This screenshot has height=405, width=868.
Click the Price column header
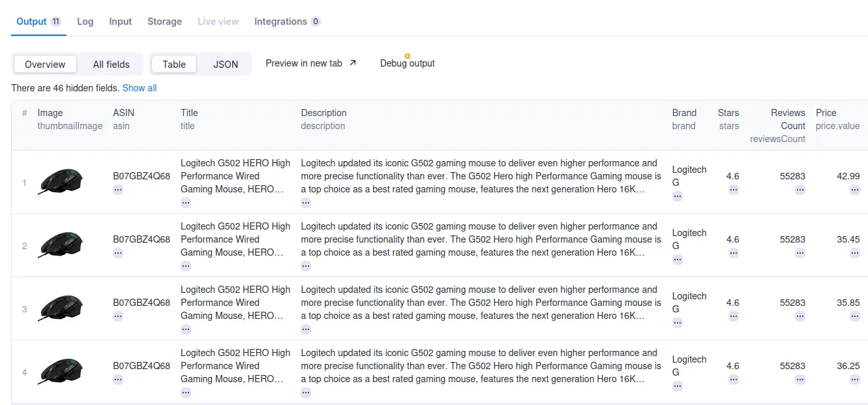[x=838, y=119]
